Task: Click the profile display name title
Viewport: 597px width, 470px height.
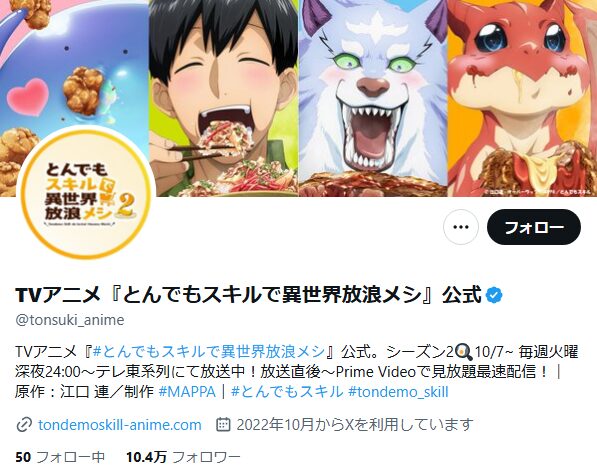Action: pos(249,295)
